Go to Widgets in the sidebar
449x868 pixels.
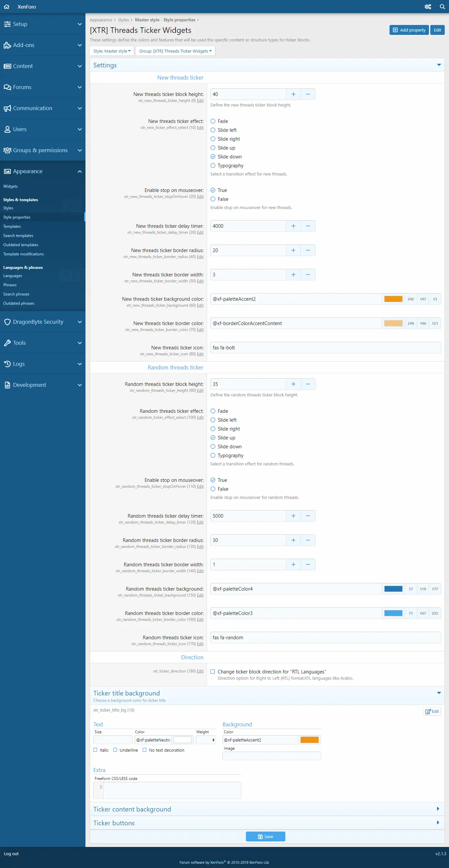[11, 186]
